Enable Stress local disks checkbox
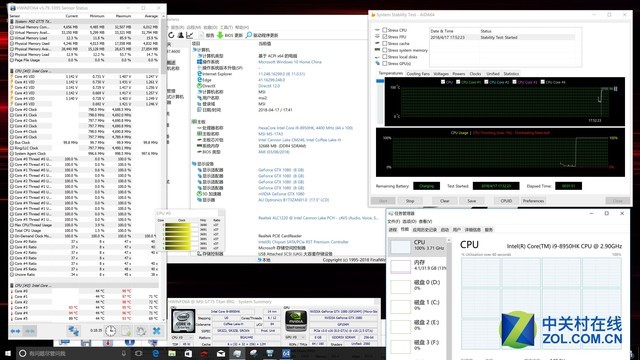The image size is (640, 360). point(384,57)
